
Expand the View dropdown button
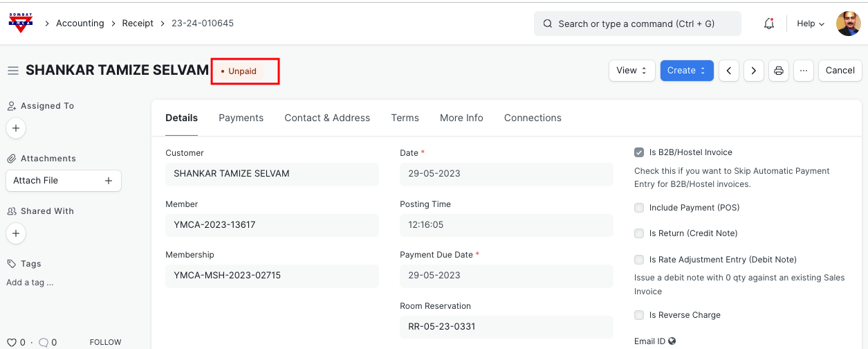(631, 71)
